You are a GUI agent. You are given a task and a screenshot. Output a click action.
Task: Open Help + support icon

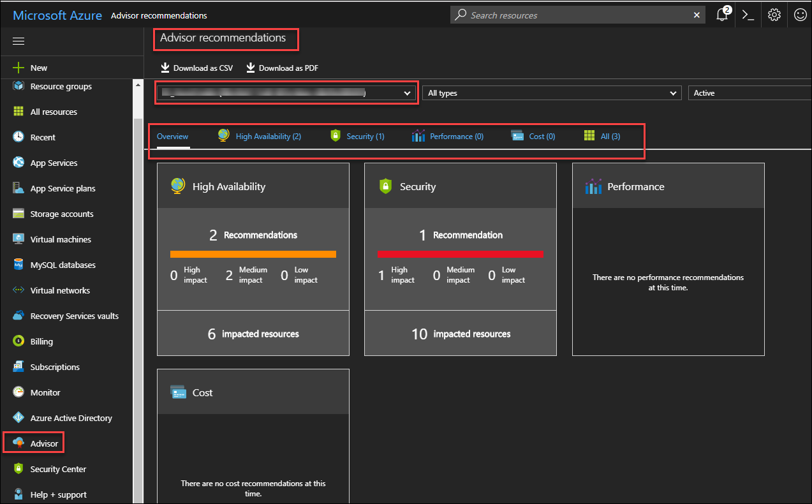pos(18,494)
